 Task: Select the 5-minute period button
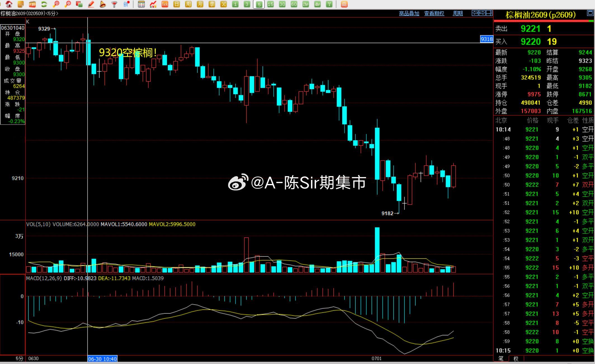coord(259,4)
